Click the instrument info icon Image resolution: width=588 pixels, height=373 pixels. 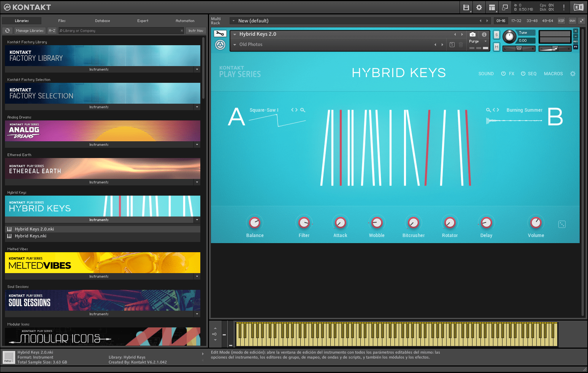click(484, 34)
